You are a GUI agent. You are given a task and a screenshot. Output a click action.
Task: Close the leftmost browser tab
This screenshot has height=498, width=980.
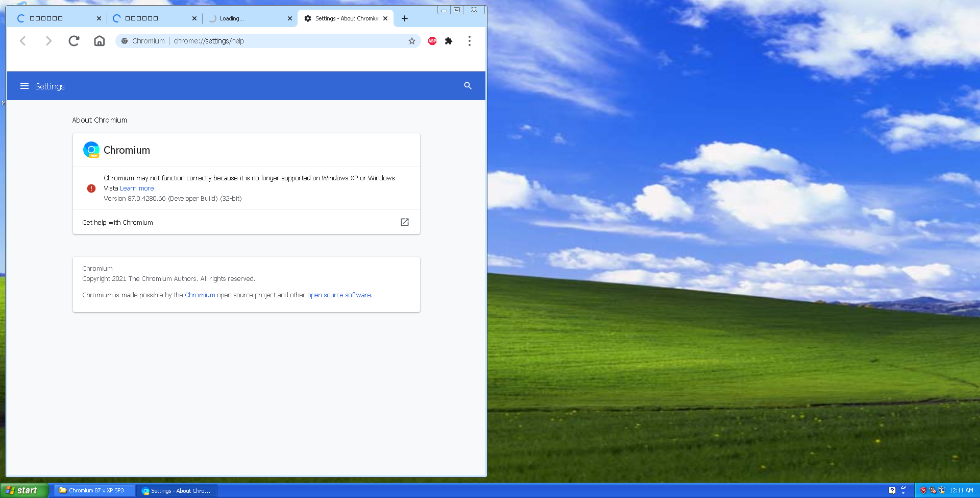pos(99,18)
